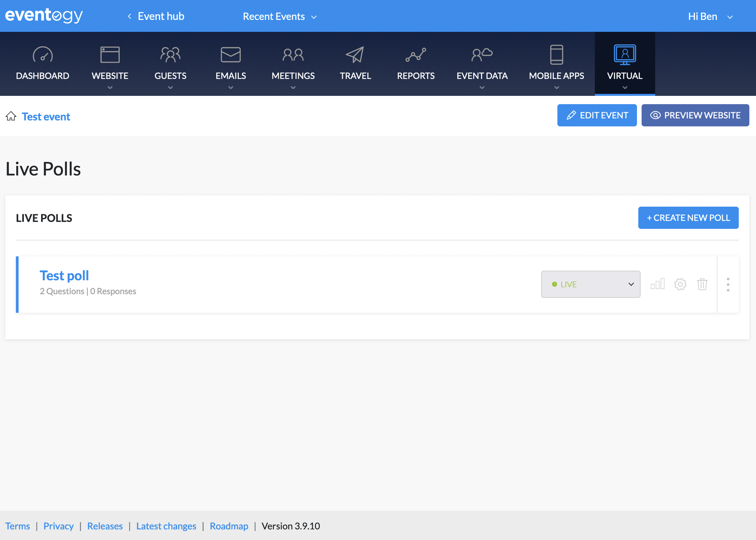Click the eventogy logo
The height and width of the screenshot is (540, 756).
tap(44, 16)
